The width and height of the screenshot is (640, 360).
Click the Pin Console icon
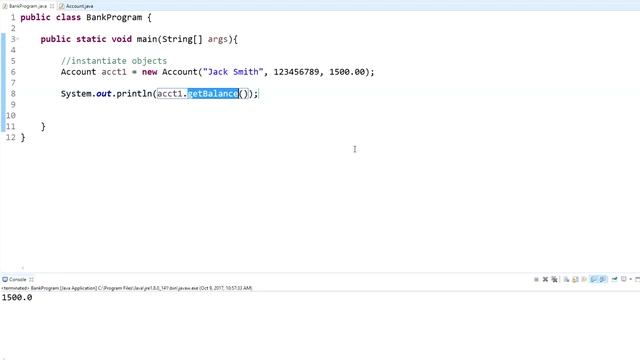[614, 279]
